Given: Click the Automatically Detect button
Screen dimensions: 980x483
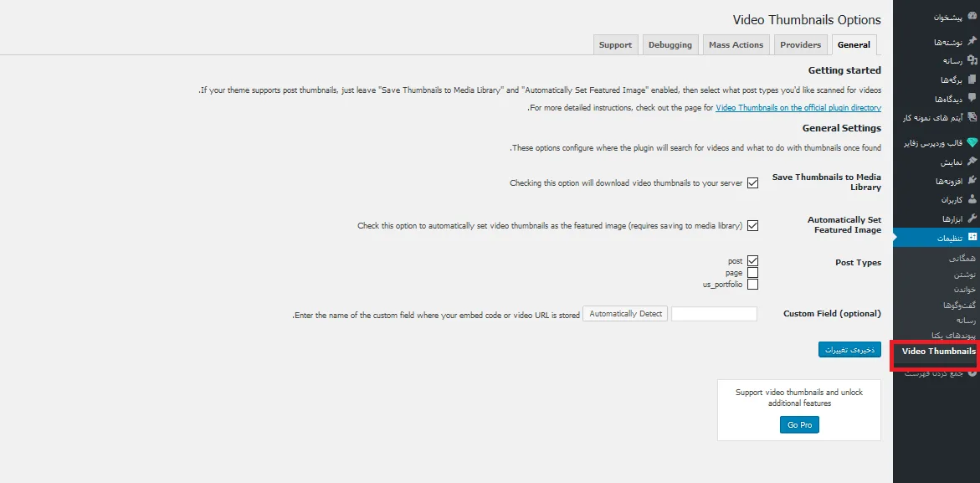Looking at the screenshot, I should 626,314.
